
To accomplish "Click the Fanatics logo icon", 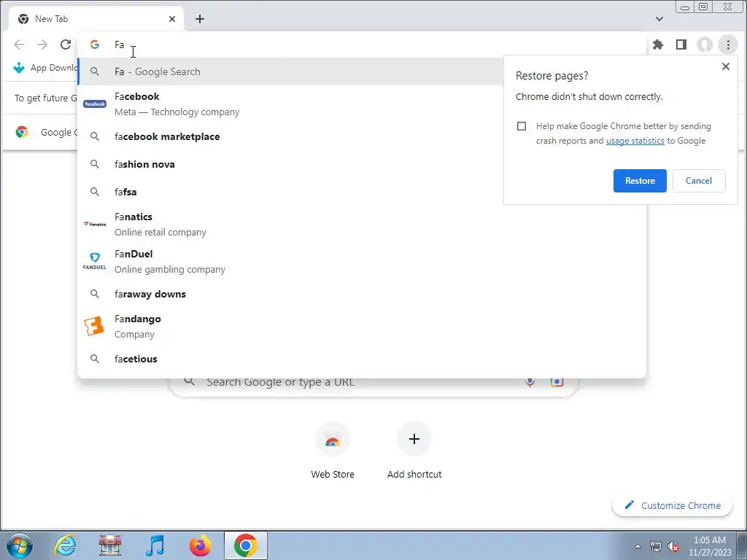I will pyautogui.click(x=95, y=224).
